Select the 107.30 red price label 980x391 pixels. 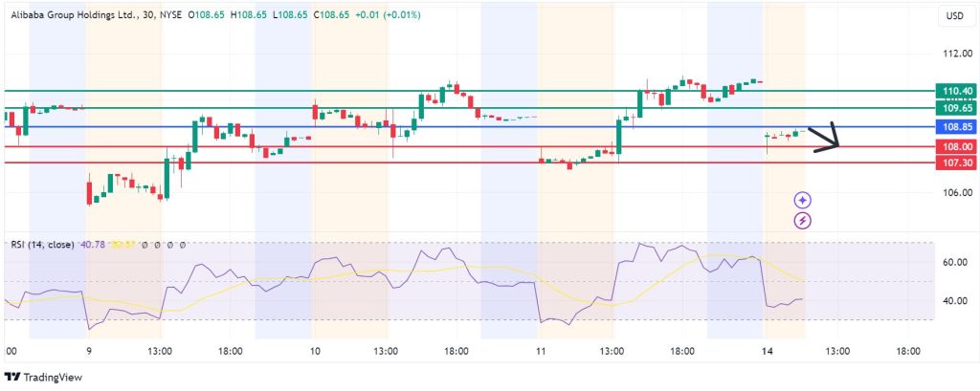click(956, 163)
